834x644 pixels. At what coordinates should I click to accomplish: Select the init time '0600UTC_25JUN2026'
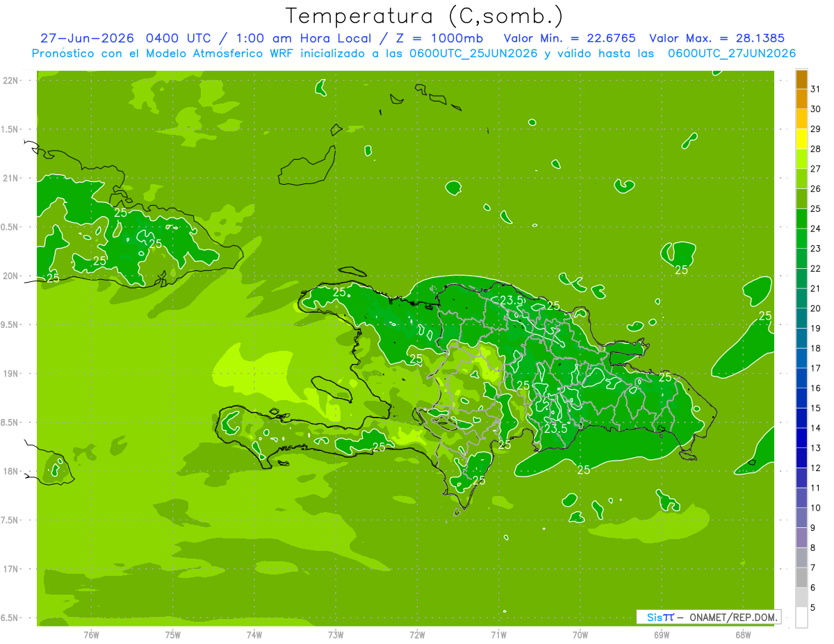coord(473,53)
